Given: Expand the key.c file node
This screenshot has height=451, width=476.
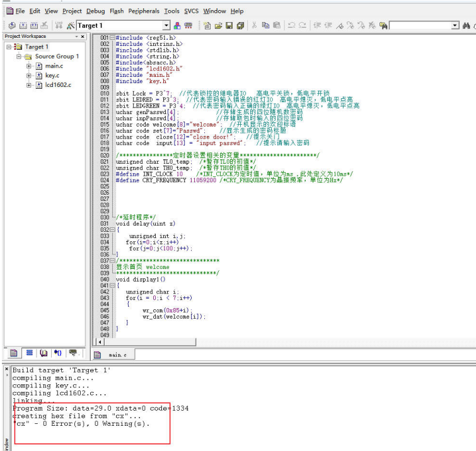Looking at the screenshot, I should 29,75.
